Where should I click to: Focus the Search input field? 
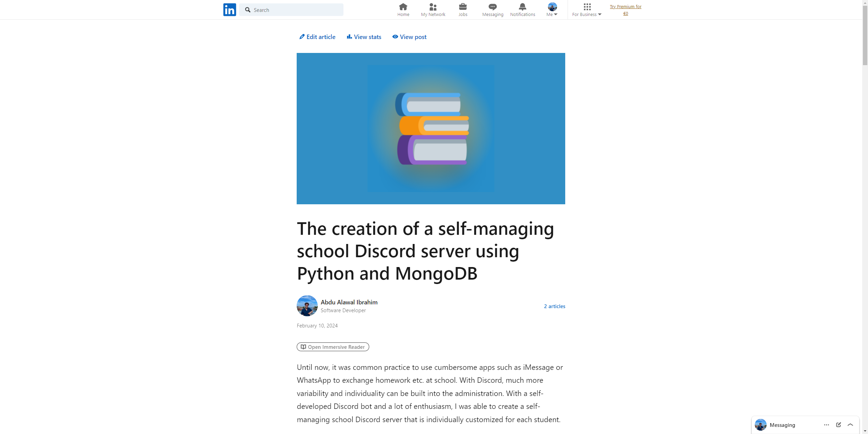click(291, 10)
